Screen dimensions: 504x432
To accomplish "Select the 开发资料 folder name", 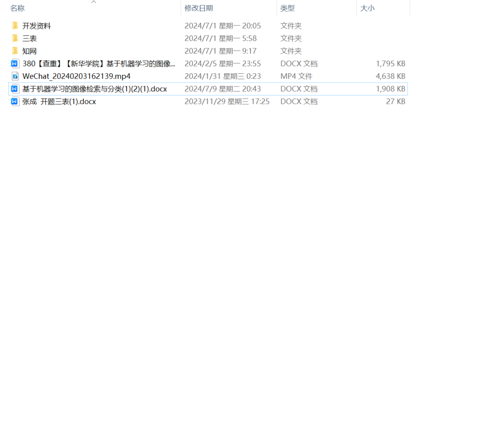I will point(37,26).
